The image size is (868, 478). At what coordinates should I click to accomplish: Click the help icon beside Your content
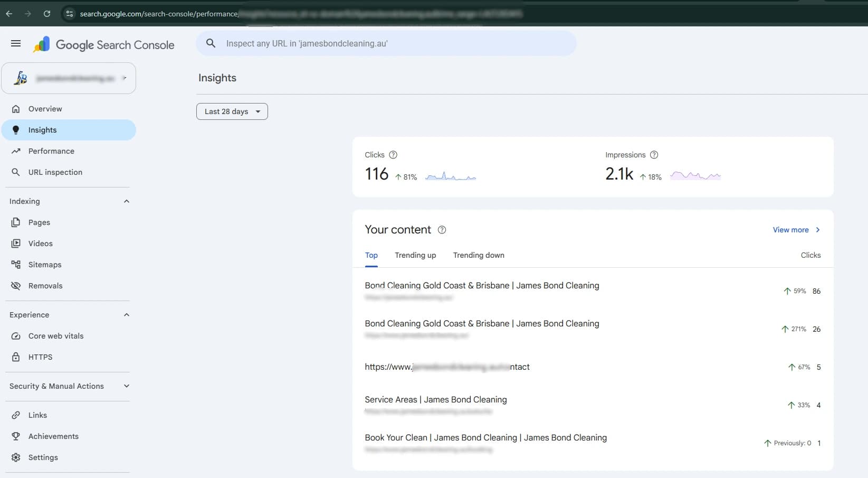click(x=442, y=230)
